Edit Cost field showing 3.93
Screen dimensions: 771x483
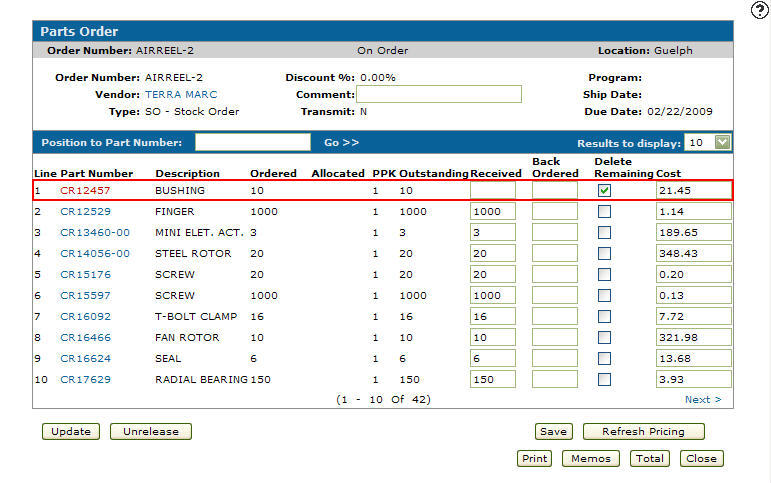pyautogui.click(x=694, y=379)
